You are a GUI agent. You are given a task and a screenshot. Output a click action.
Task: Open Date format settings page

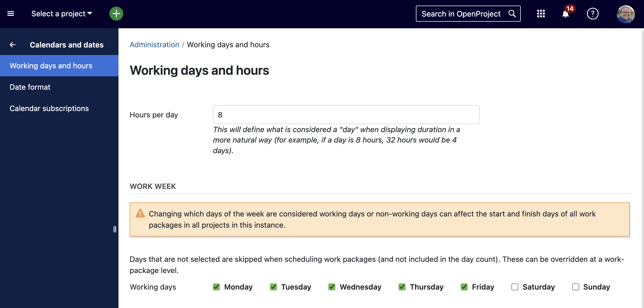[30, 87]
